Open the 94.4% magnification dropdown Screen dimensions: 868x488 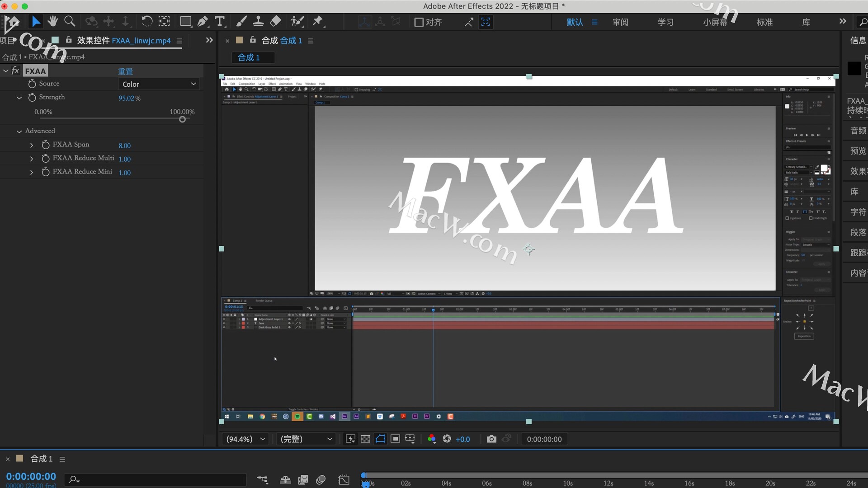click(245, 439)
